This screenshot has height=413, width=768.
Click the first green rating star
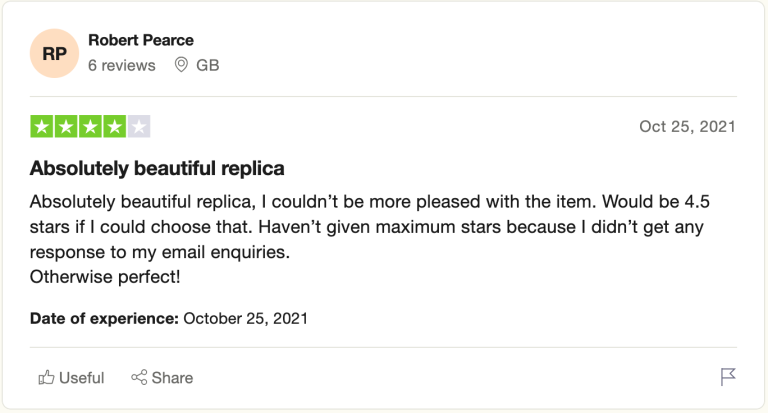coord(42,127)
